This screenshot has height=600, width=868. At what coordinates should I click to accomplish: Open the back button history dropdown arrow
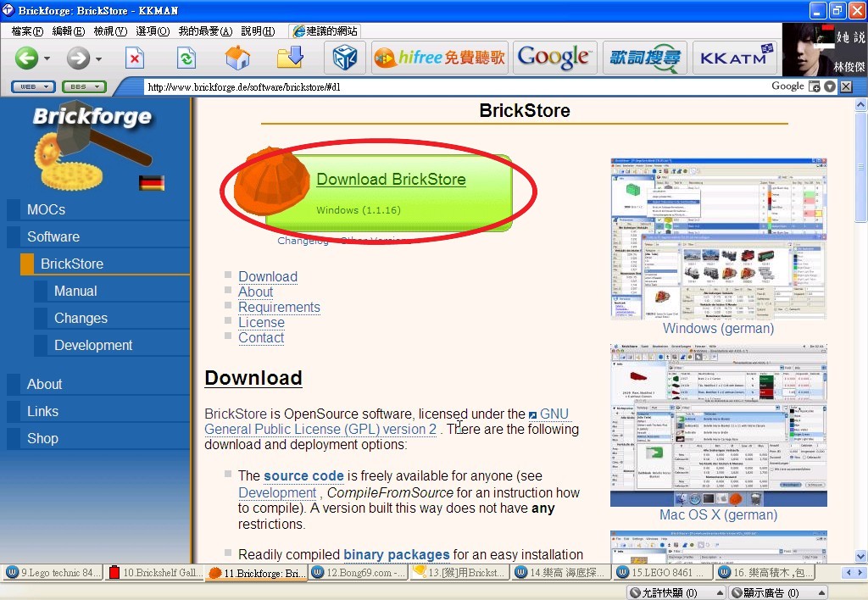(x=47, y=58)
